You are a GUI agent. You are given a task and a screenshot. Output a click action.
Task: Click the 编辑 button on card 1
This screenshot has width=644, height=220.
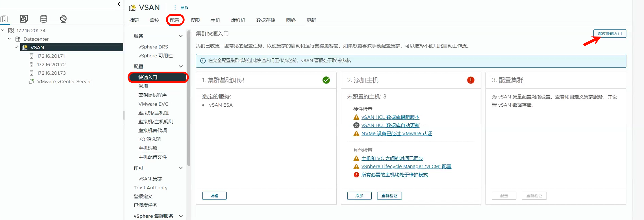point(214,196)
